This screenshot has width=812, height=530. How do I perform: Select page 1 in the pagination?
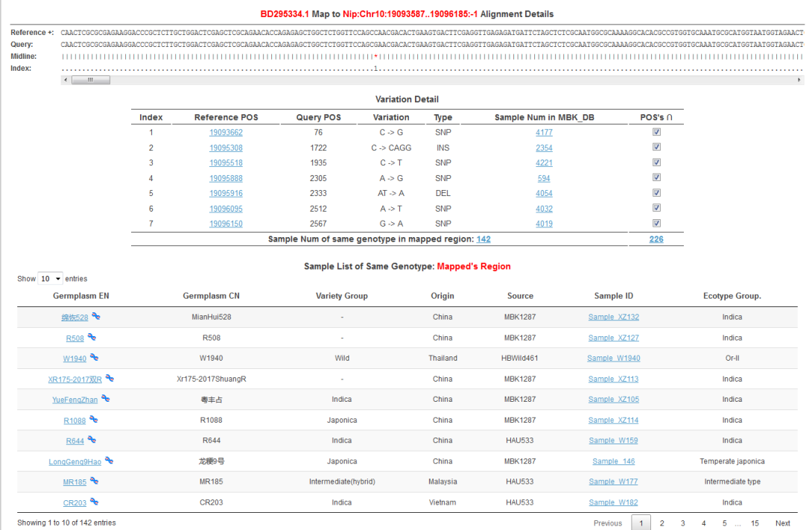(641, 523)
